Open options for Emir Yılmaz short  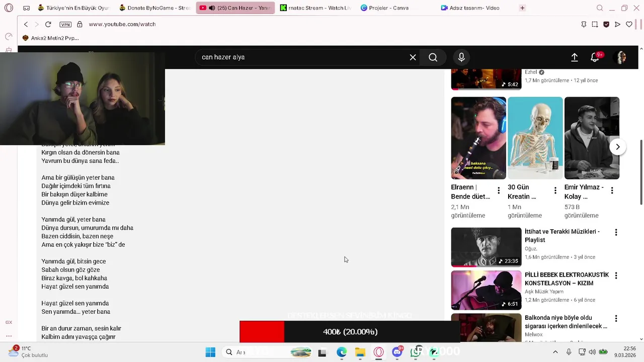tap(612, 191)
